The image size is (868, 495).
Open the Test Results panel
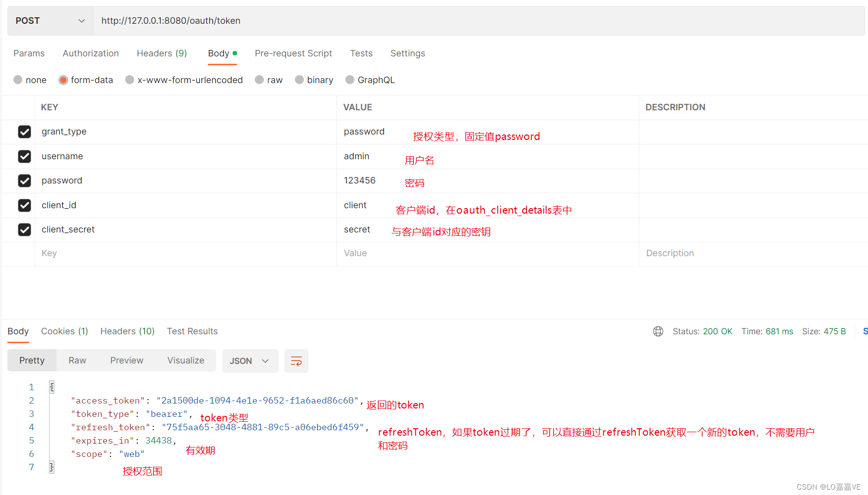pyautogui.click(x=192, y=331)
